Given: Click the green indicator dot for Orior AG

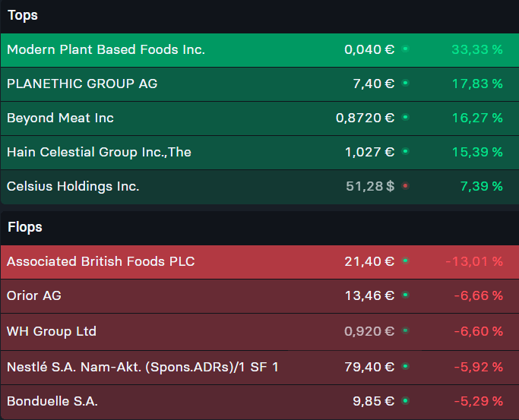Looking at the screenshot, I should [x=405, y=295].
